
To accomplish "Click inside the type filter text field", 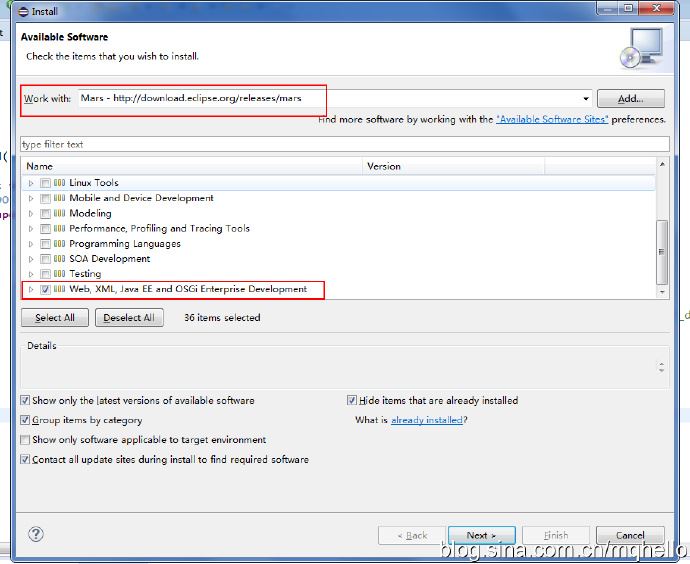I will click(x=340, y=144).
